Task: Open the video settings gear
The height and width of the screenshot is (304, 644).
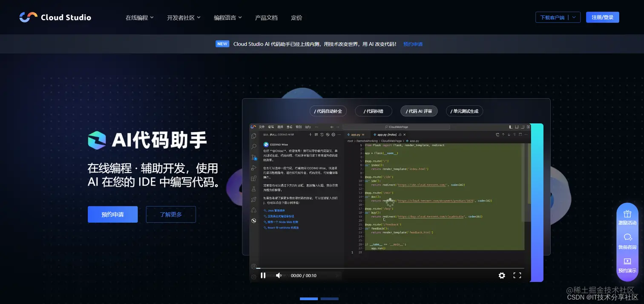Action: coord(502,275)
